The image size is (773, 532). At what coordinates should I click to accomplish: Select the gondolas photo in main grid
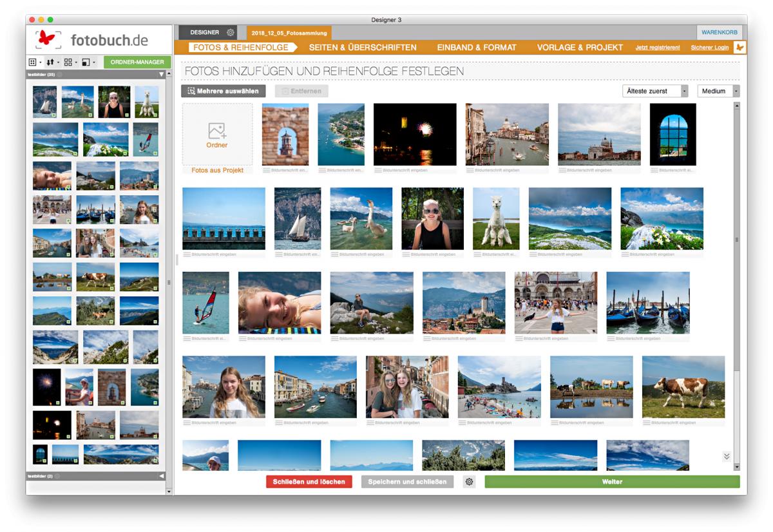click(648, 303)
